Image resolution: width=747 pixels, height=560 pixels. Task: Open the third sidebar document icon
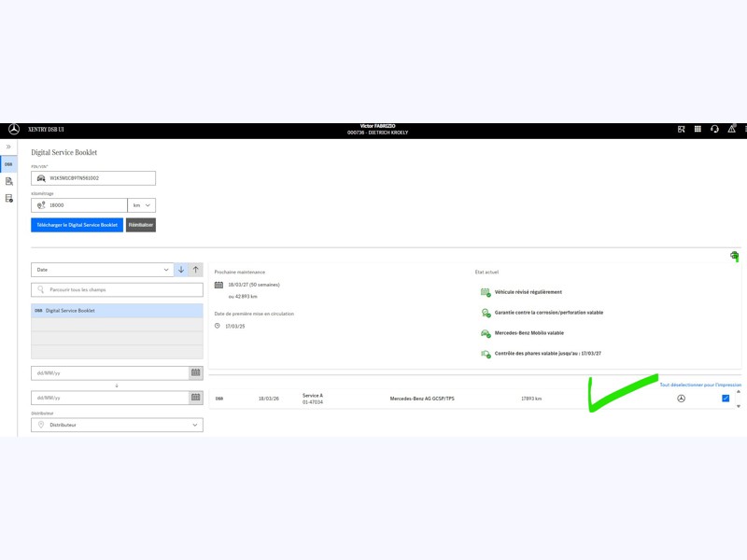pos(8,198)
